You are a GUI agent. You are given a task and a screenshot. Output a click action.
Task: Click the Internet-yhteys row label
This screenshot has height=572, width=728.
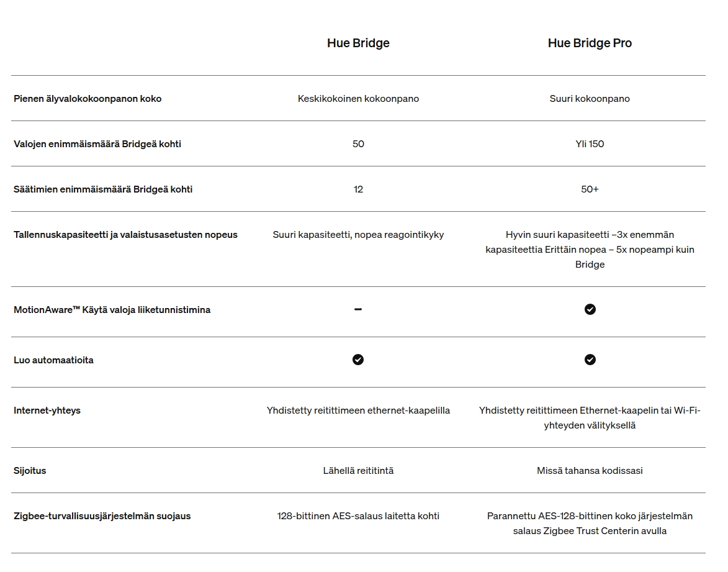pos(47,411)
